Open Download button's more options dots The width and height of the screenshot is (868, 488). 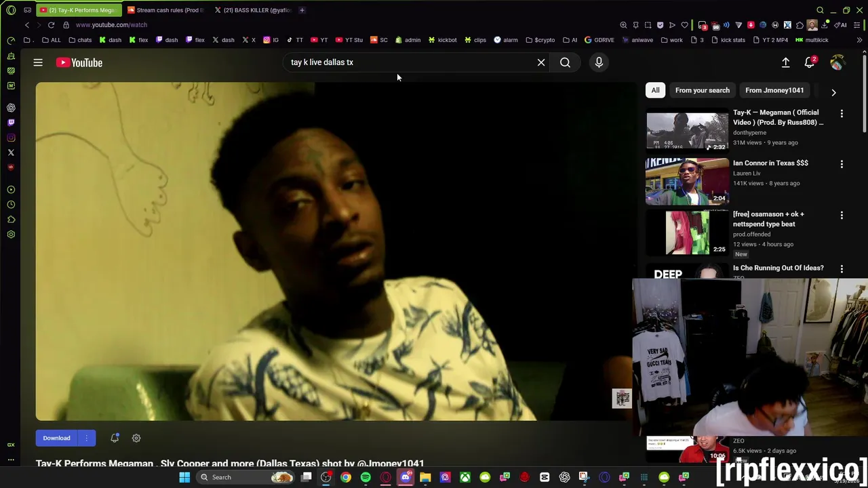tap(86, 438)
